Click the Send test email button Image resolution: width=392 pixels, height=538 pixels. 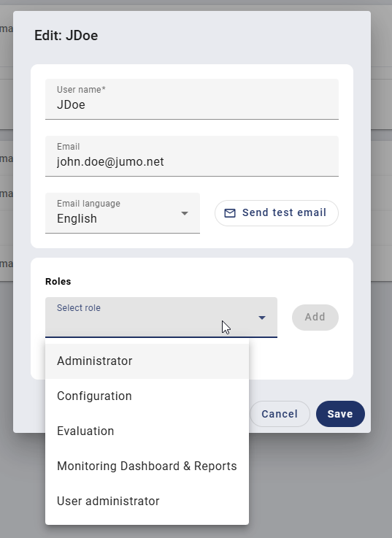point(277,213)
